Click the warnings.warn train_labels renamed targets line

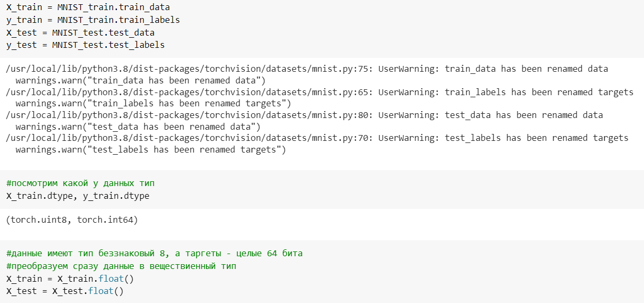153,104
